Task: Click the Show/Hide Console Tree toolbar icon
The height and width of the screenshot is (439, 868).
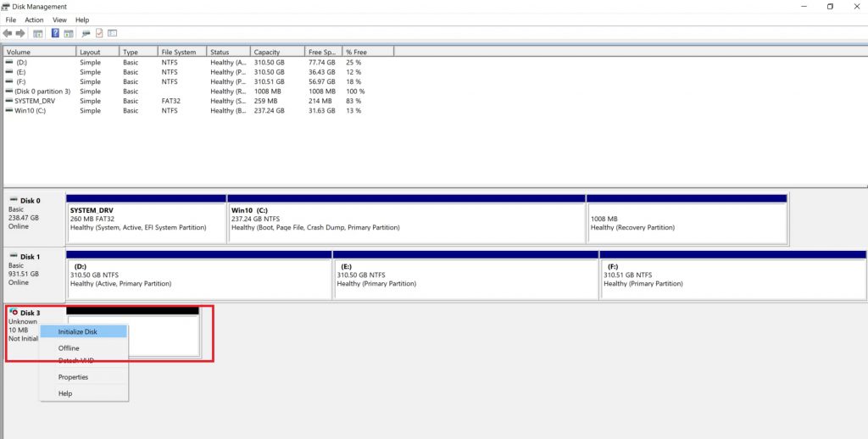Action: pyautogui.click(x=37, y=34)
